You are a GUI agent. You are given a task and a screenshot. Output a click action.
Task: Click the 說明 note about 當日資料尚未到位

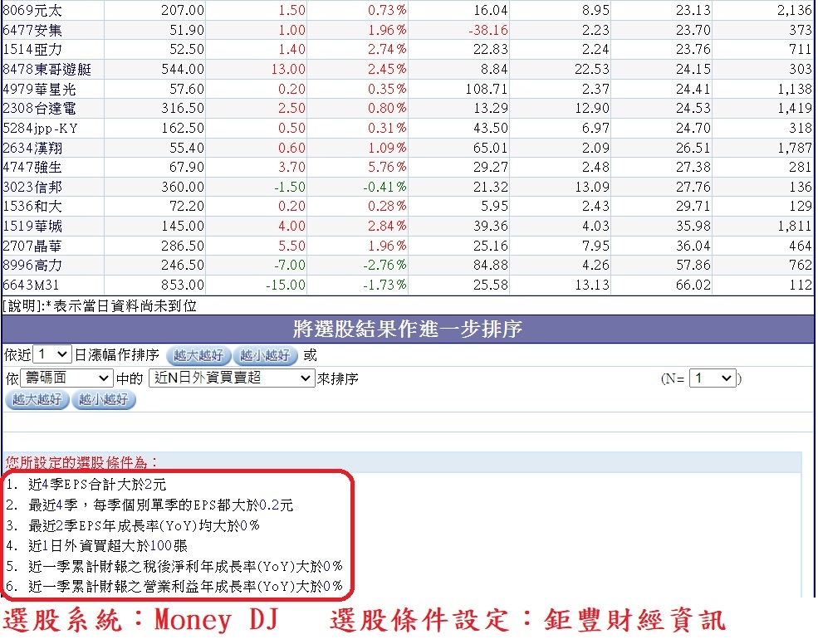[x=100, y=306]
